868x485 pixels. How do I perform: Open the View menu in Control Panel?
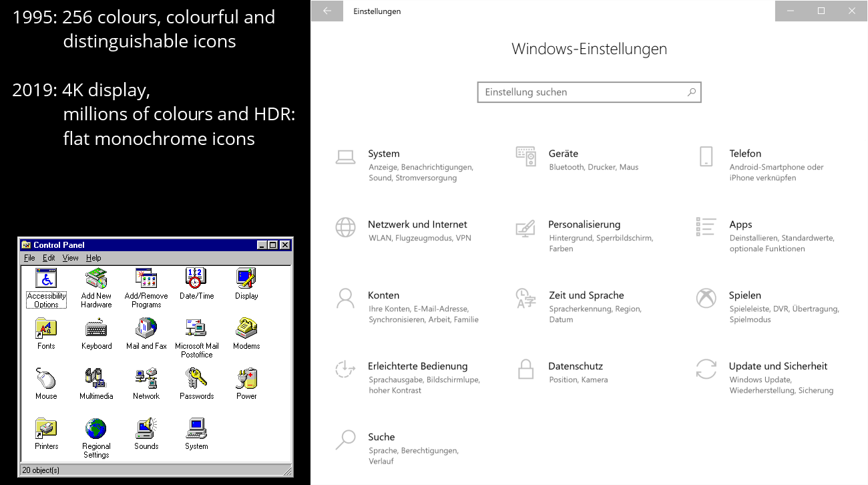pyautogui.click(x=71, y=257)
